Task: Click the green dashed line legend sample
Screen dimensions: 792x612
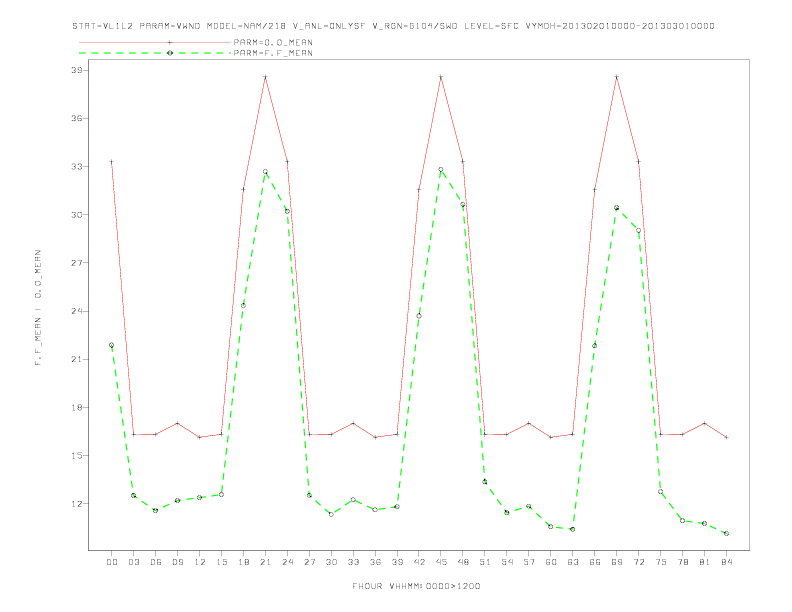Action: point(155,53)
